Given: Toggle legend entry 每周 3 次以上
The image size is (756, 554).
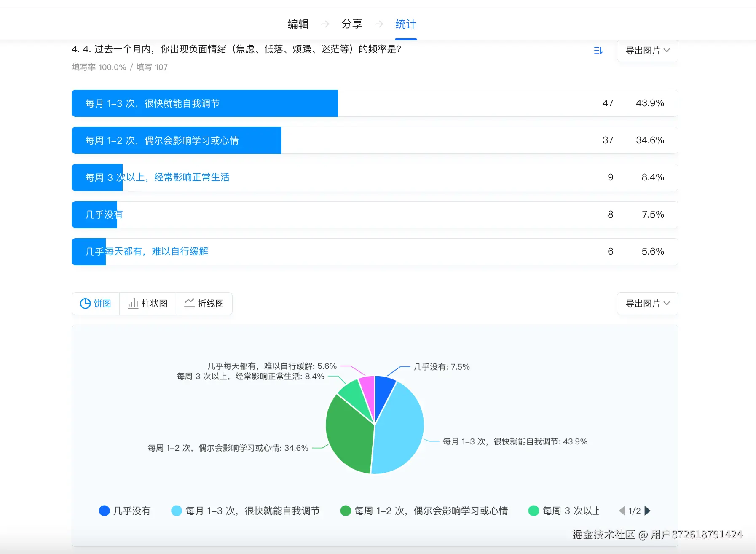Looking at the screenshot, I should [564, 511].
